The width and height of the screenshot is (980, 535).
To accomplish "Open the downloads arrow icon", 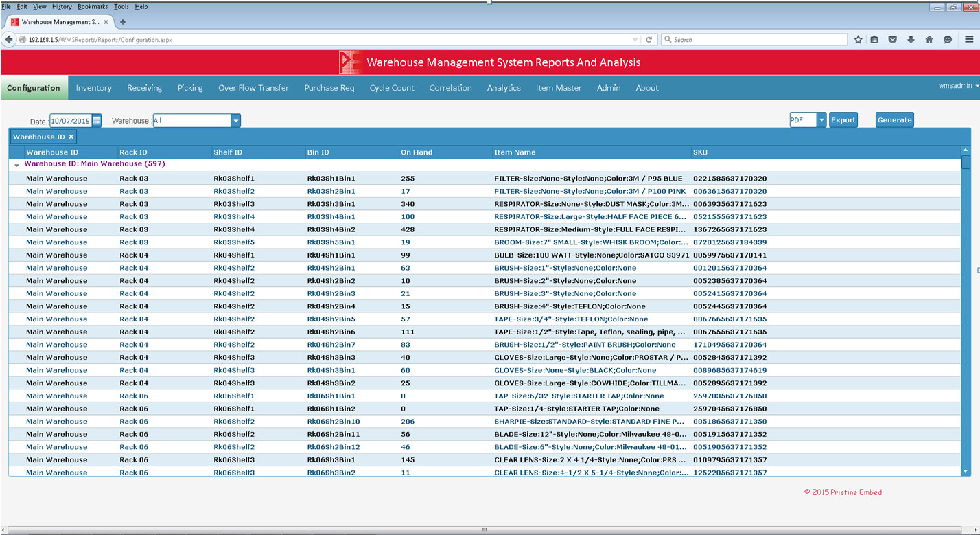I will click(911, 40).
